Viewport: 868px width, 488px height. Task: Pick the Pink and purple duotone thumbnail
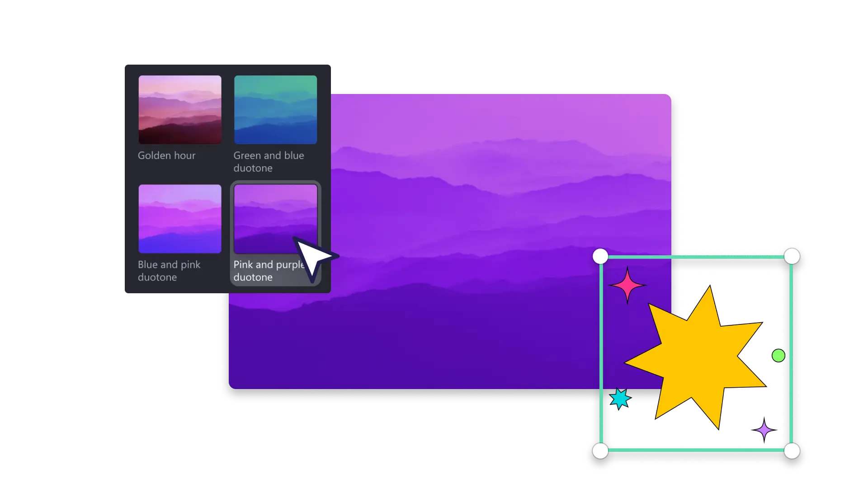275,219
